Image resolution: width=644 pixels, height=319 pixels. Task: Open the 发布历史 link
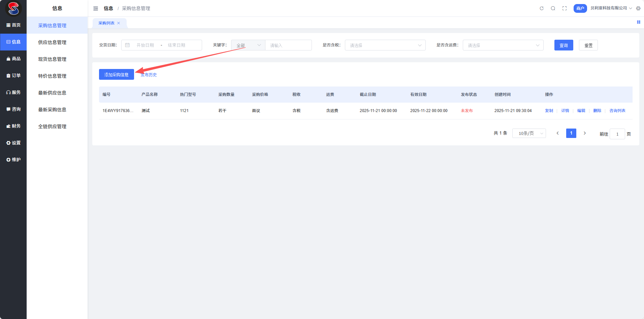point(149,75)
